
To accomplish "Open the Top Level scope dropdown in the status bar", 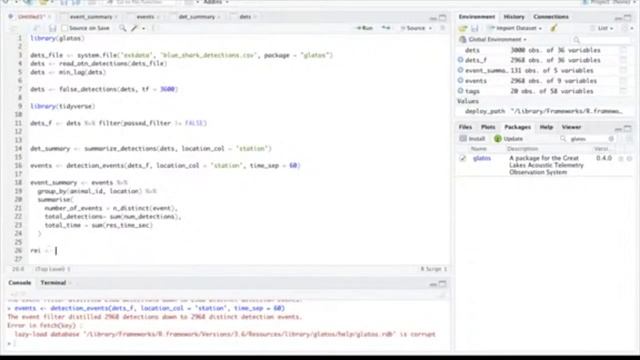I will 52,269.
